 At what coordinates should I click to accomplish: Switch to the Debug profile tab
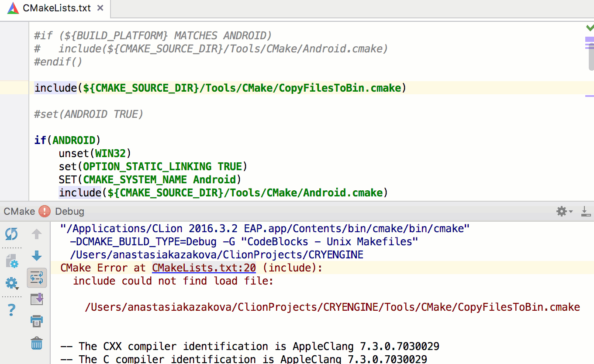click(69, 212)
